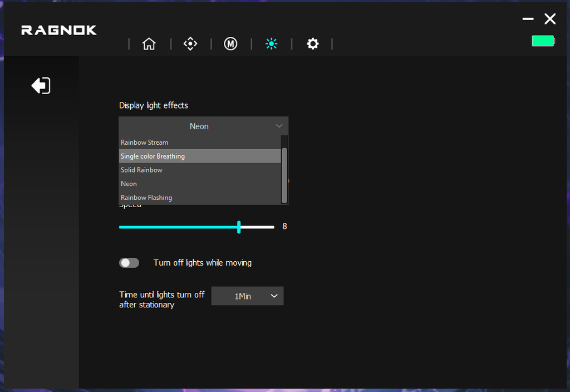Select the Lighting sun icon tab
570x392 pixels.
click(x=271, y=43)
